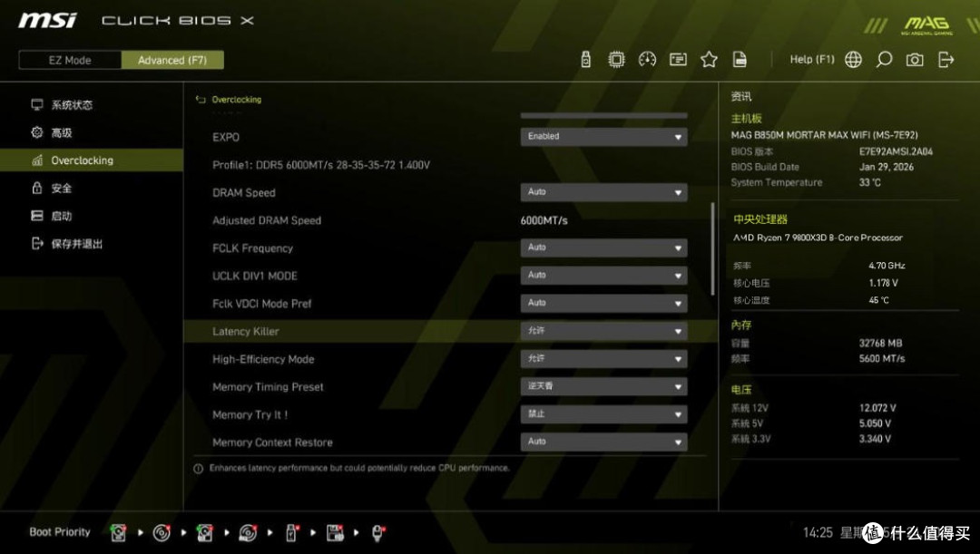Switch to EZ Mode
The height and width of the screenshot is (554, 980).
[70, 60]
